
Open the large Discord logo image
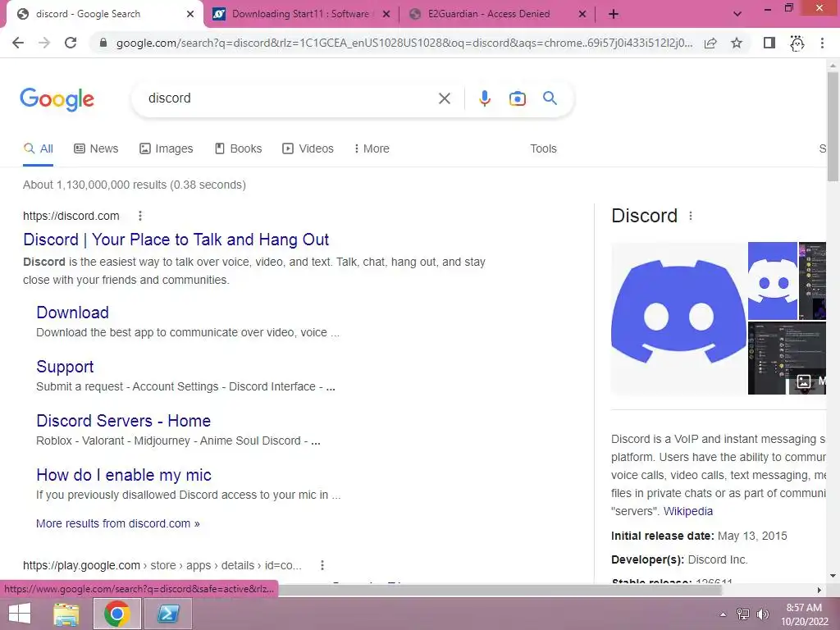[x=678, y=318]
